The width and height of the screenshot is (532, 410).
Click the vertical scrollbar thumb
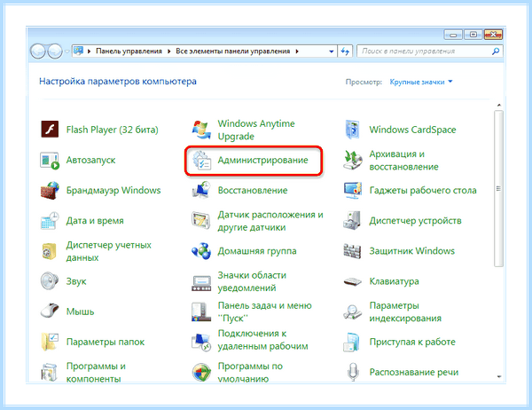[x=498, y=189]
